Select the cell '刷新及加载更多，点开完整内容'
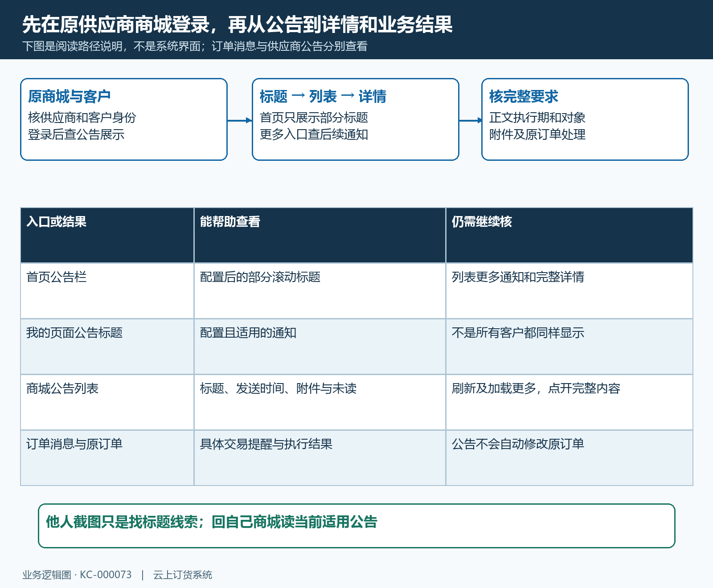The height and width of the screenshot is (588, 713). pyautogui.click(x=570, y=402)
